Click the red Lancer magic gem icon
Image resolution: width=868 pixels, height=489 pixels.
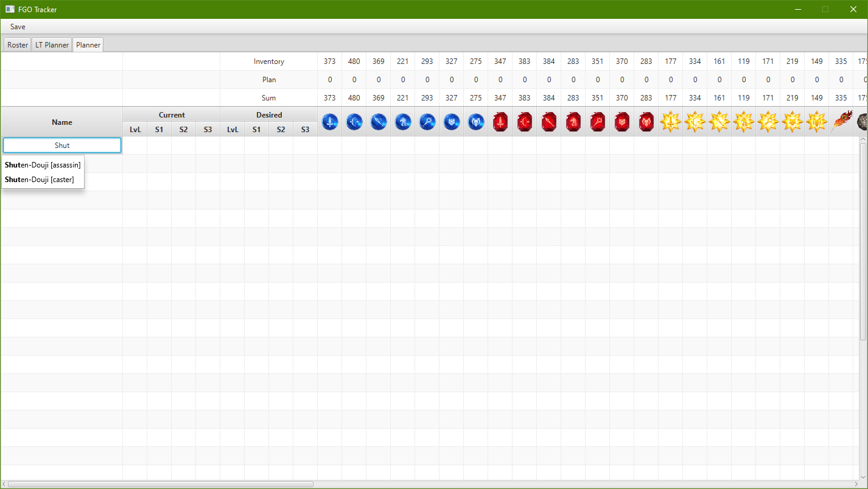click(x=549, y=122)
